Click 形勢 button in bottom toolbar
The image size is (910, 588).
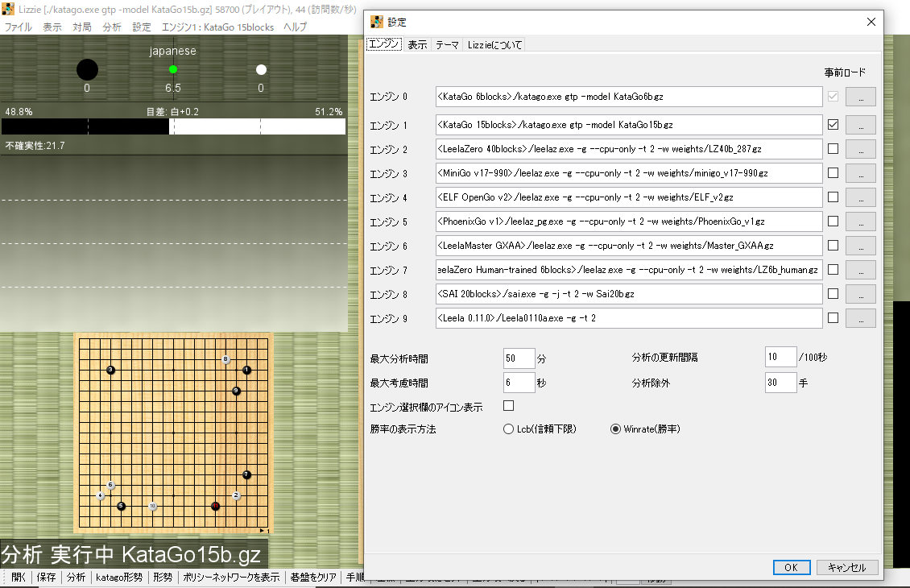pyautogui.click(x=163, y=577)
